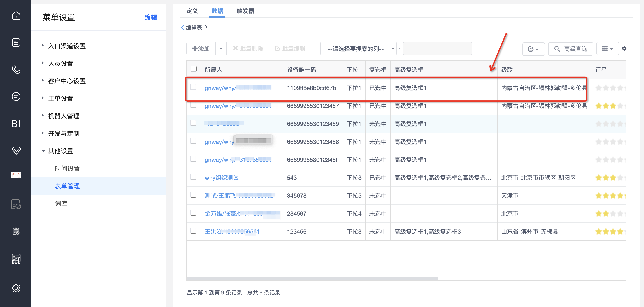Open the export share dropdown icon
Viewport: 644px width, 307px height.
pos(533,49)
